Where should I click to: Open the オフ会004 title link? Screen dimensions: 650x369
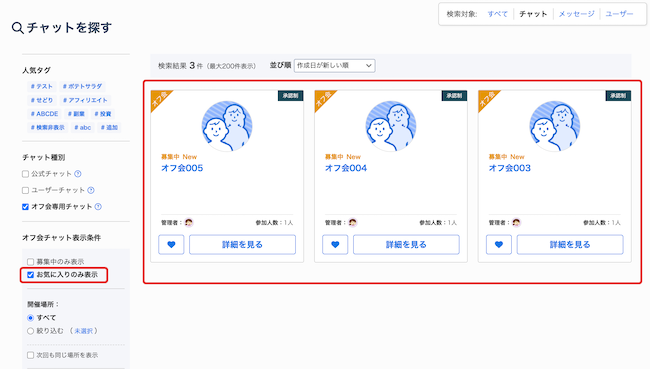coord(346,168)
